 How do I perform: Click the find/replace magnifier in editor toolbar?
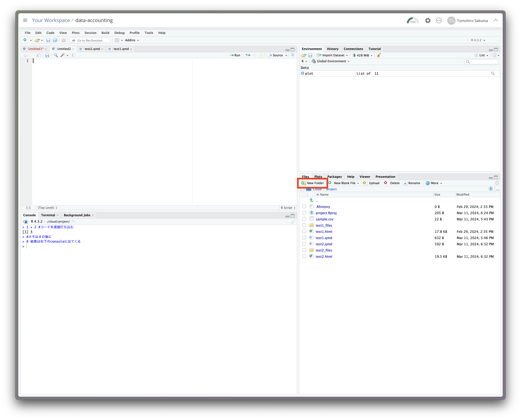pyautogui.click(x=56, y=55)
